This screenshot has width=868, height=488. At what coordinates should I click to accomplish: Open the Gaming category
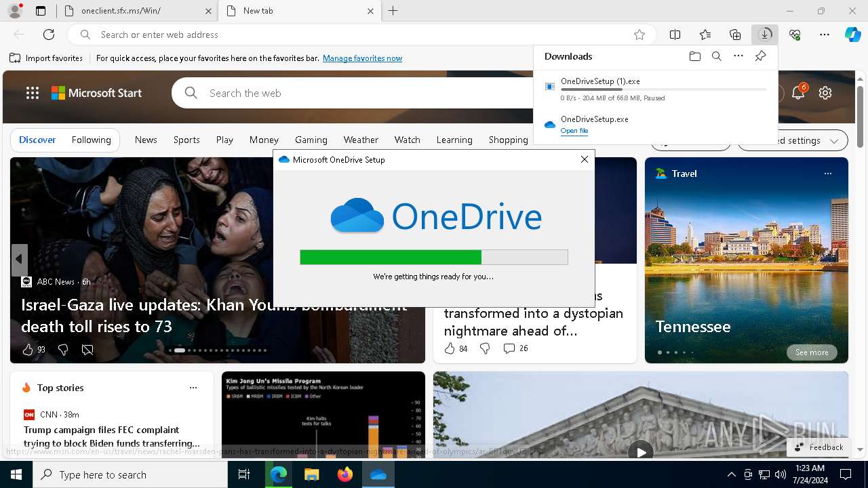pos(311,140)
